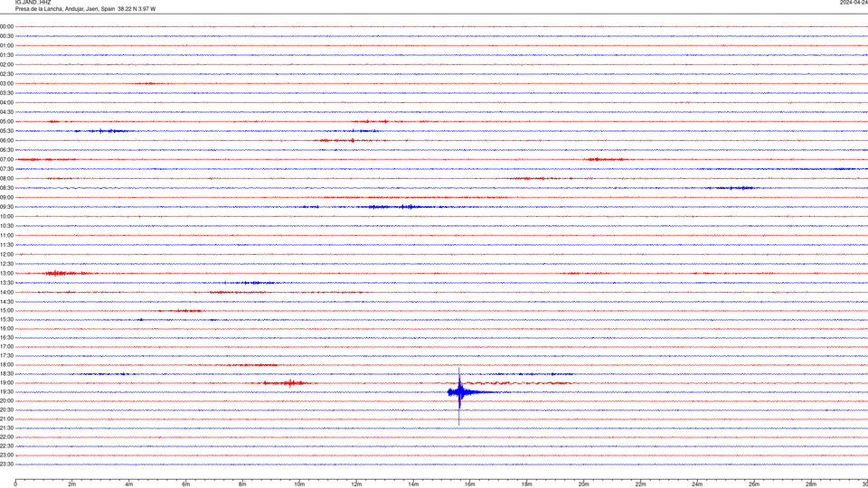Select the 10:00 row label
This screenshot has width=868, height=488.
point(6,216)
